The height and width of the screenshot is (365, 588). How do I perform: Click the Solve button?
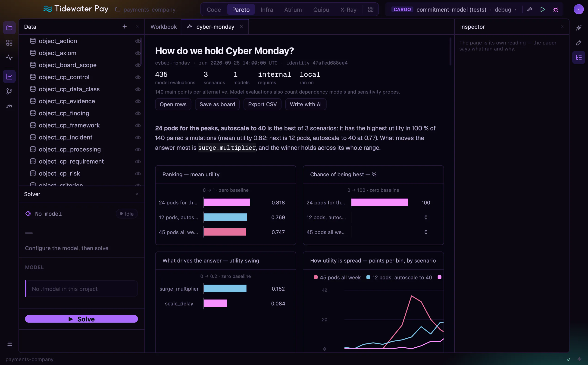81,319
